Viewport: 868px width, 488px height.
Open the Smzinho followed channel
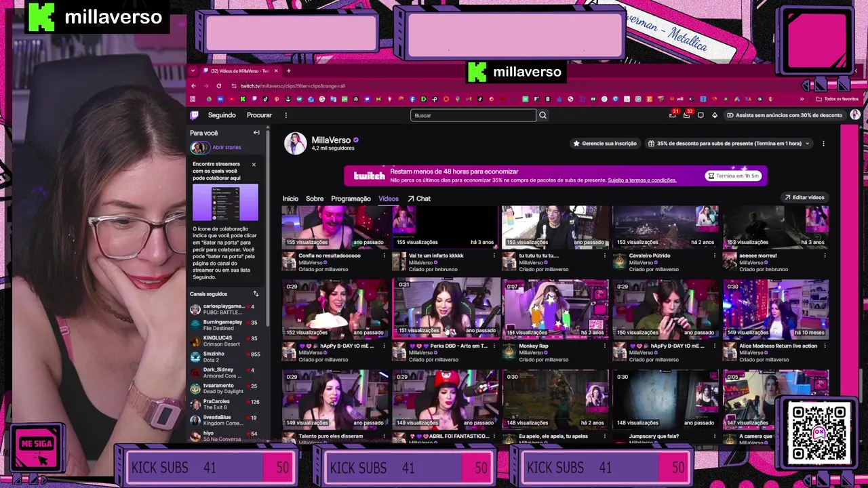coord(224,357)
